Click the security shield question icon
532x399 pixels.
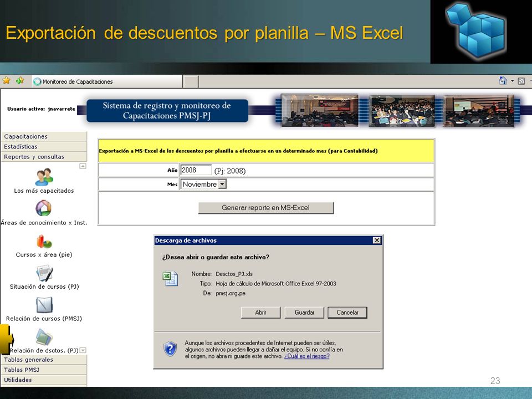point(170,349)
